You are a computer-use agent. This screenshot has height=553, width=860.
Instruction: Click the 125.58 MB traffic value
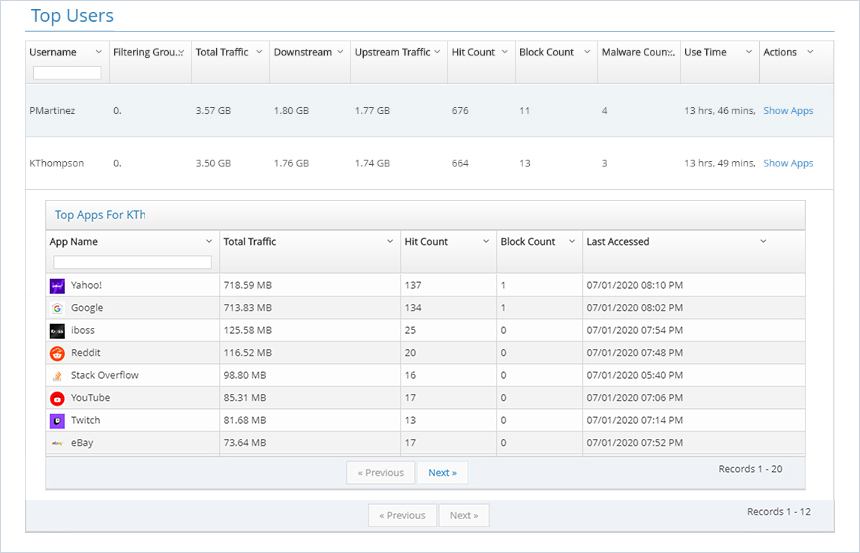[x=247, y=330]
